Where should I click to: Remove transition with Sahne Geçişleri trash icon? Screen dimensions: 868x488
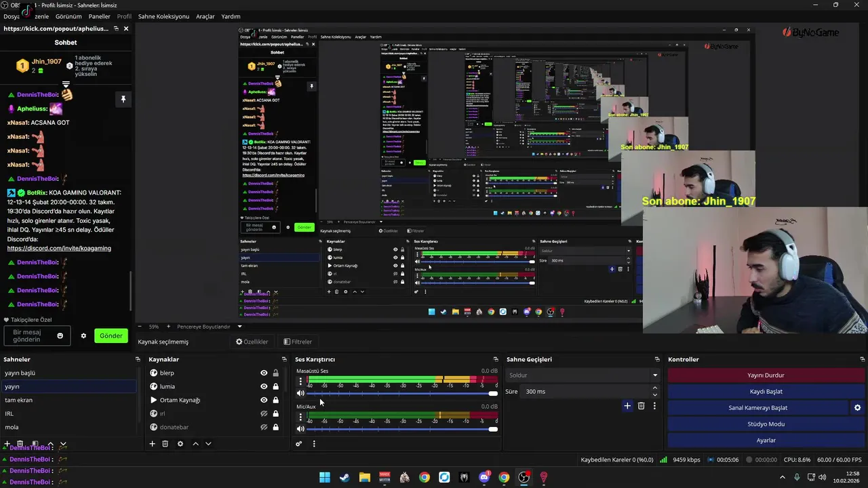tap(641, 406)
